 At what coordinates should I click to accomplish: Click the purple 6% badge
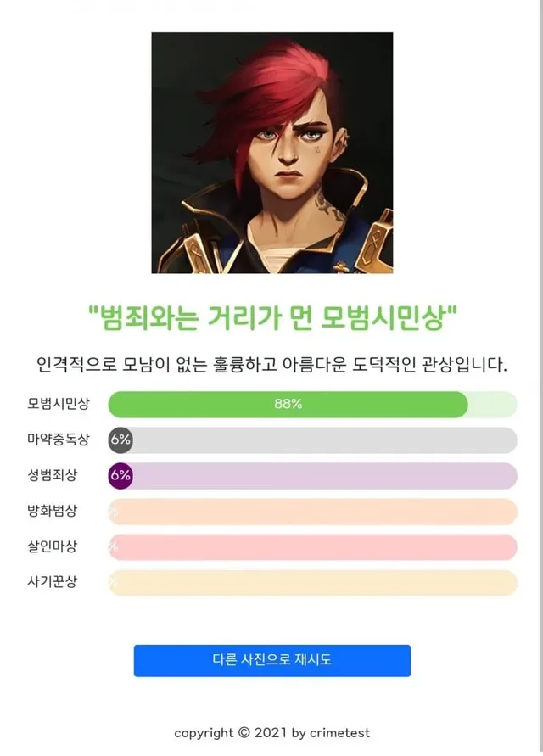point(120,476)
